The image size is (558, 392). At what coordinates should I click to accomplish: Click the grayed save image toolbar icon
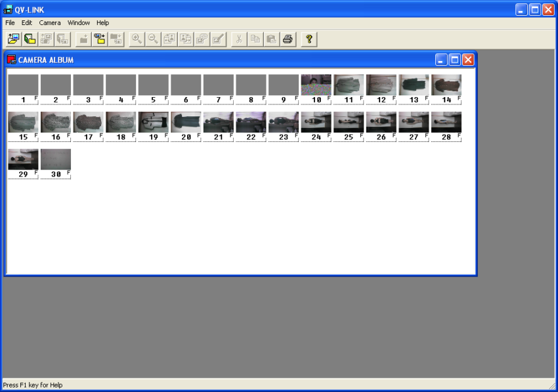point(46,39)
